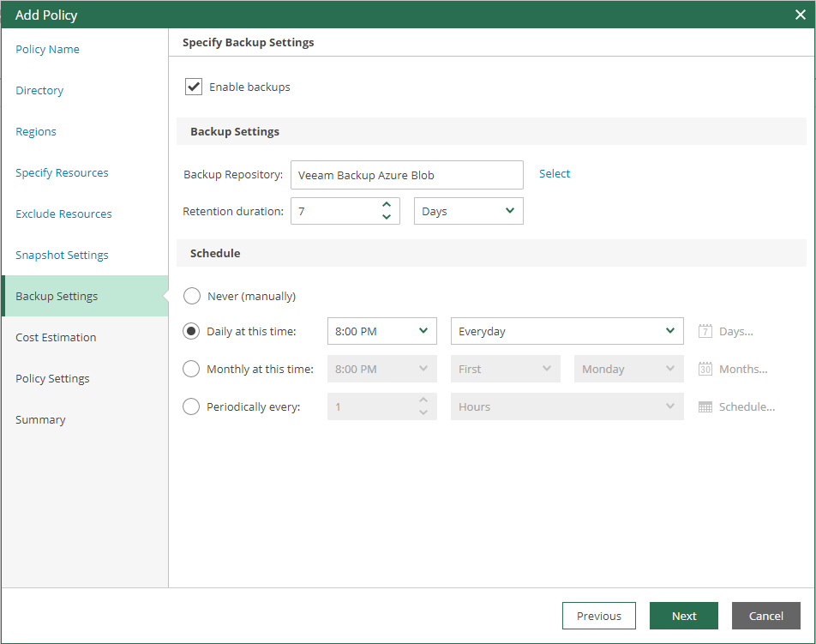Select the Never (manually) schedule option
816x644 pixels.
point(190,295)
